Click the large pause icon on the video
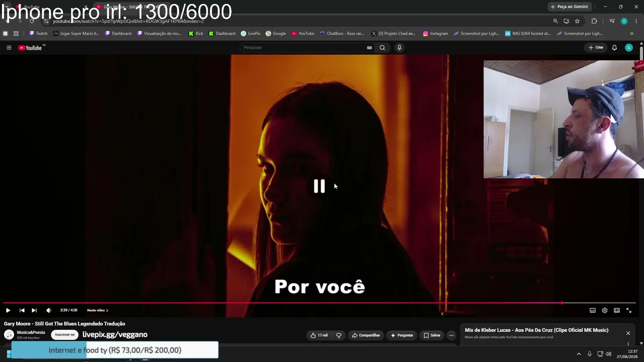Screen dimensions: 644x362 point(319,187)
